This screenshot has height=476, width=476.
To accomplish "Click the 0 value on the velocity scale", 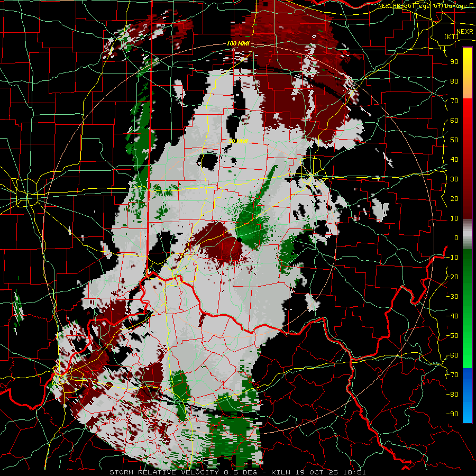I will (x=456, y=238).
